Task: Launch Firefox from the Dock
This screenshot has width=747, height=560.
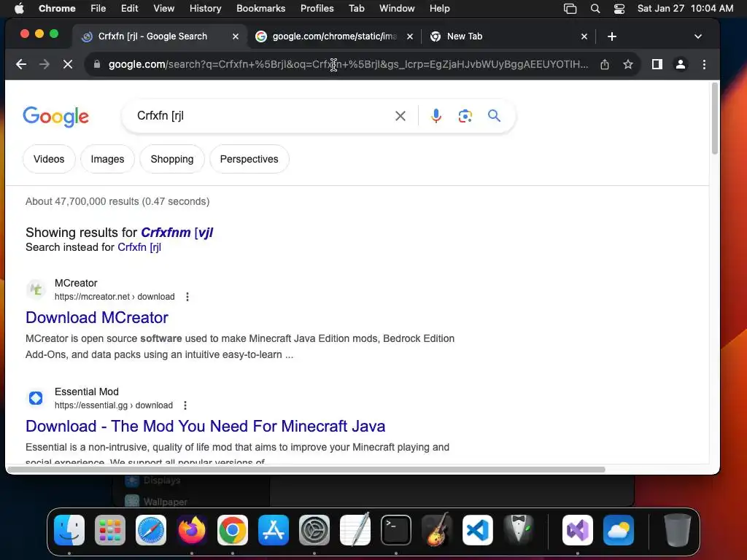Action: click(x=192, y=530)
